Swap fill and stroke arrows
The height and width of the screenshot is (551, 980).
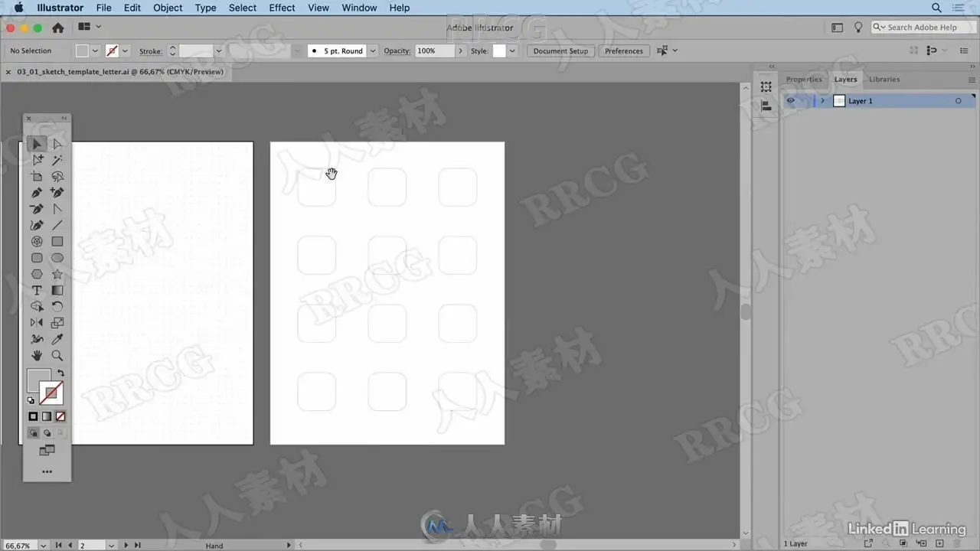[x=60, y=373]
